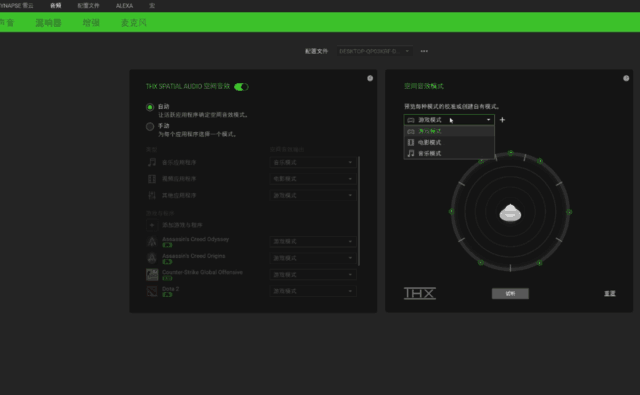Image resolution: width=640 pixels, height=395 pixels.
Task: Select the far right speaker marker
Action: 569,212
